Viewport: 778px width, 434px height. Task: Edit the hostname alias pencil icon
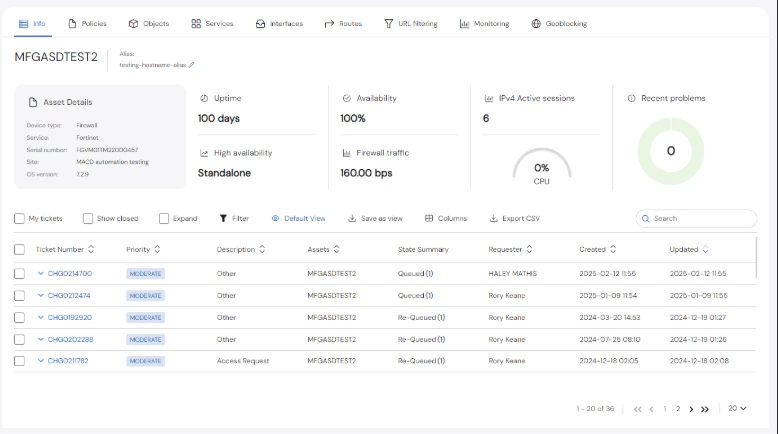[192, 65]
